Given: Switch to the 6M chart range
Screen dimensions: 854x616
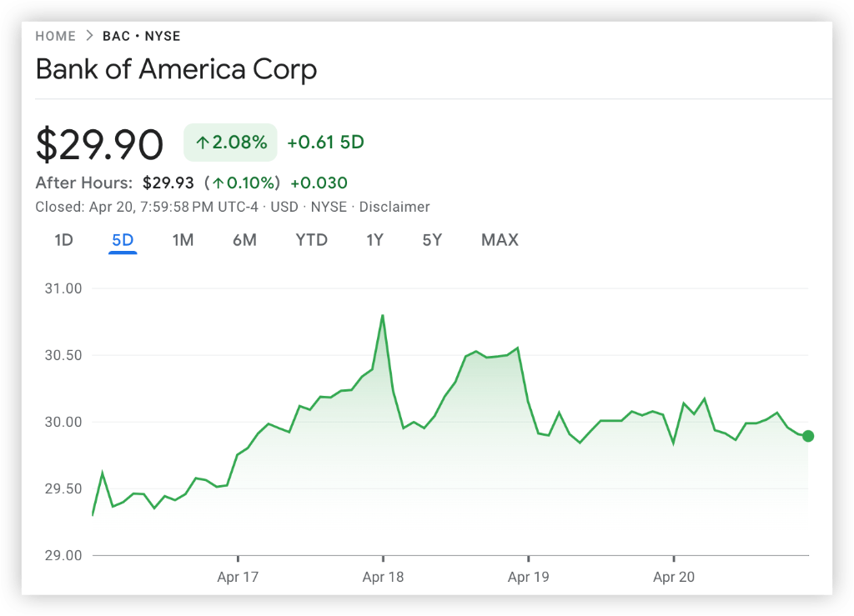Looking at the screenshot, I should click(244, 240).
